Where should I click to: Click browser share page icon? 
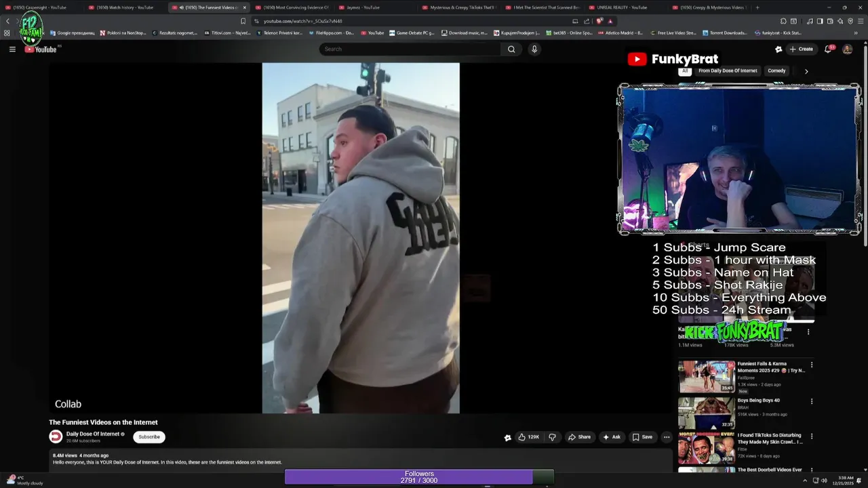pos(587,21)
